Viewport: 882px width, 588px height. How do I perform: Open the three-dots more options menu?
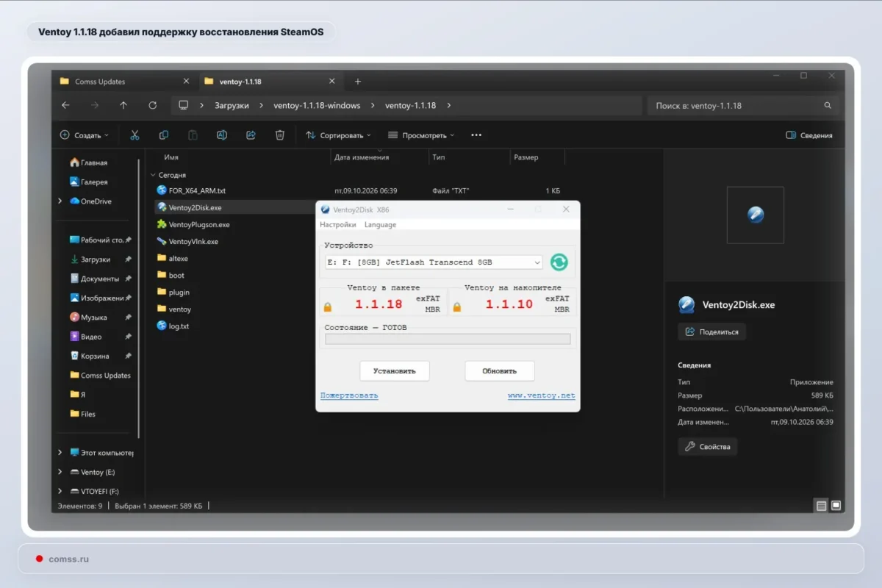click(476, 135)
